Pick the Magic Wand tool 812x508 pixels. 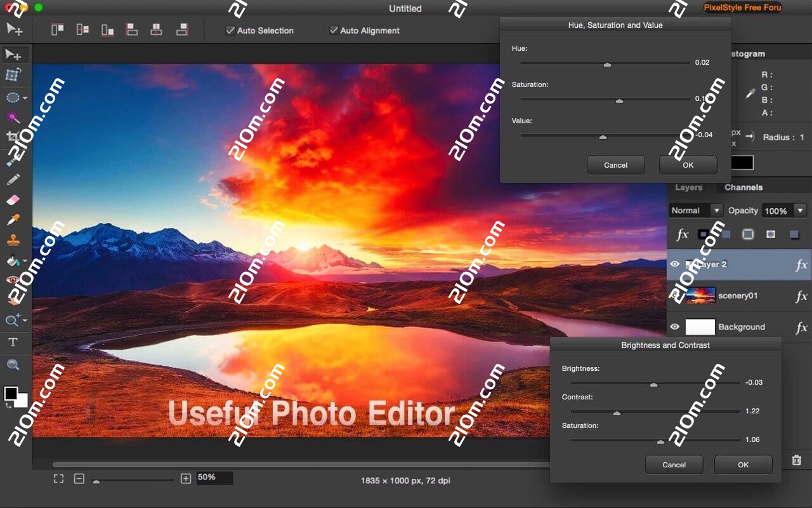[13, 117]
